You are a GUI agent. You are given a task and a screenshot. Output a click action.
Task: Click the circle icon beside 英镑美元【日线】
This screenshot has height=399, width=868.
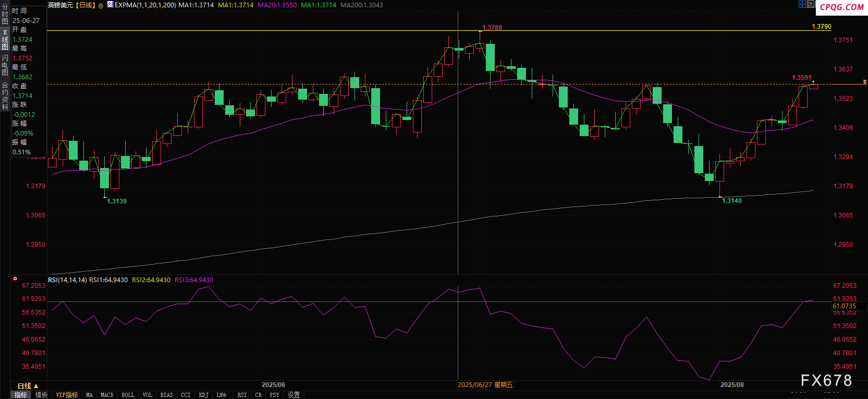pyautogui.click(x=101, y=5)
